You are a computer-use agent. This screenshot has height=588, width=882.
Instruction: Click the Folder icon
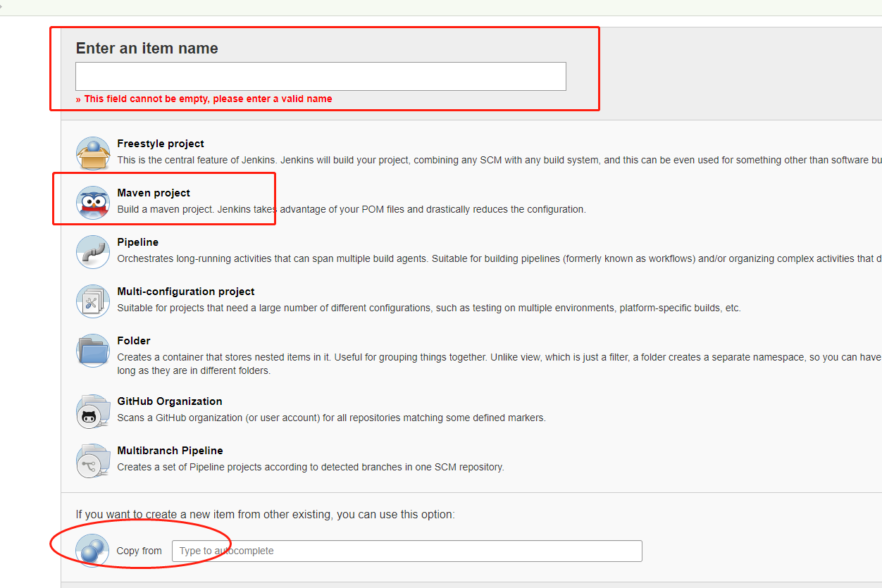[93, 351]
